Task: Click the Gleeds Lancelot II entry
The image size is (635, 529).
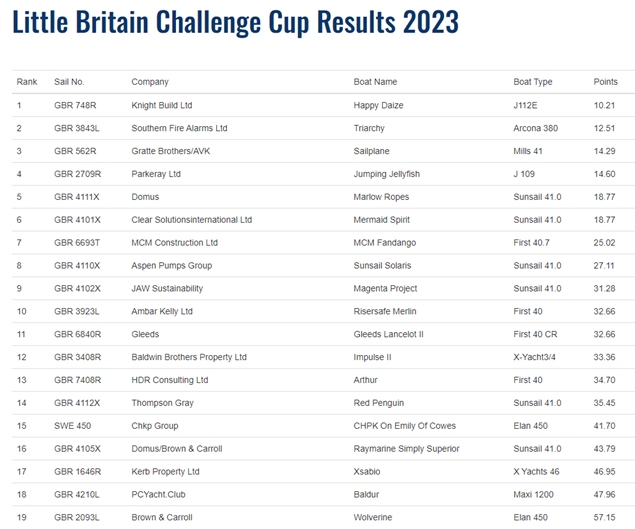Action: tap(388, 334)
